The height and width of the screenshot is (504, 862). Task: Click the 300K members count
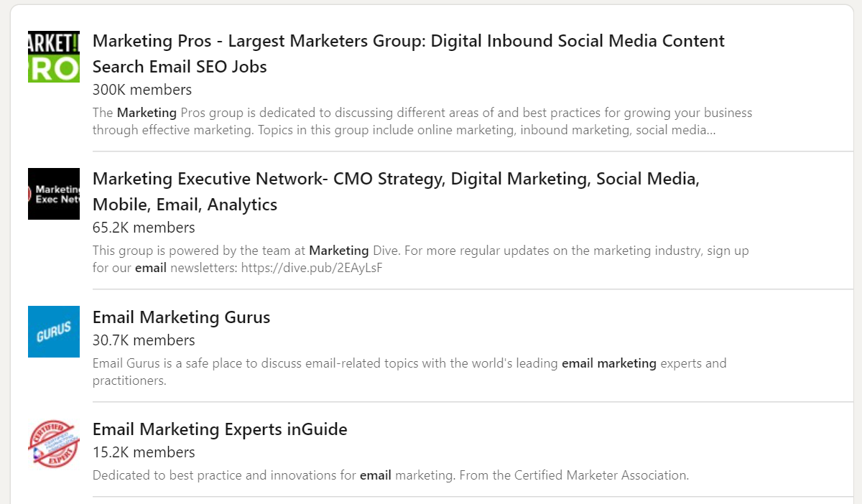(x=142, y=90)
